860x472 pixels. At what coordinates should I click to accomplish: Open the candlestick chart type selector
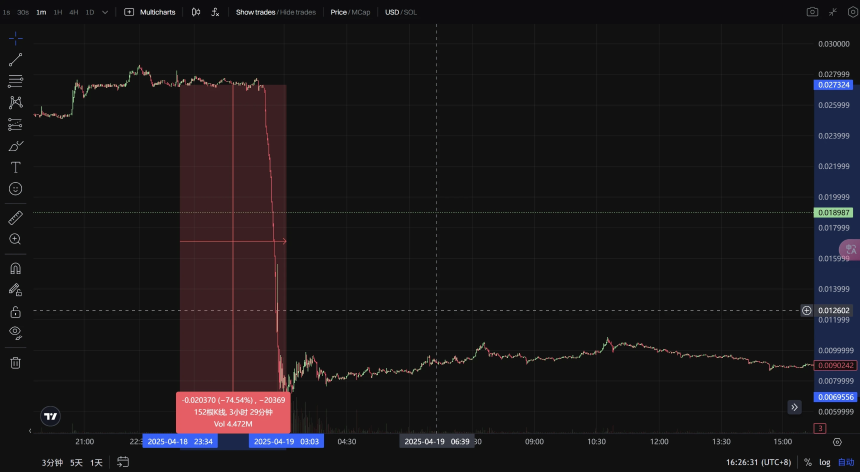[195, 12]
